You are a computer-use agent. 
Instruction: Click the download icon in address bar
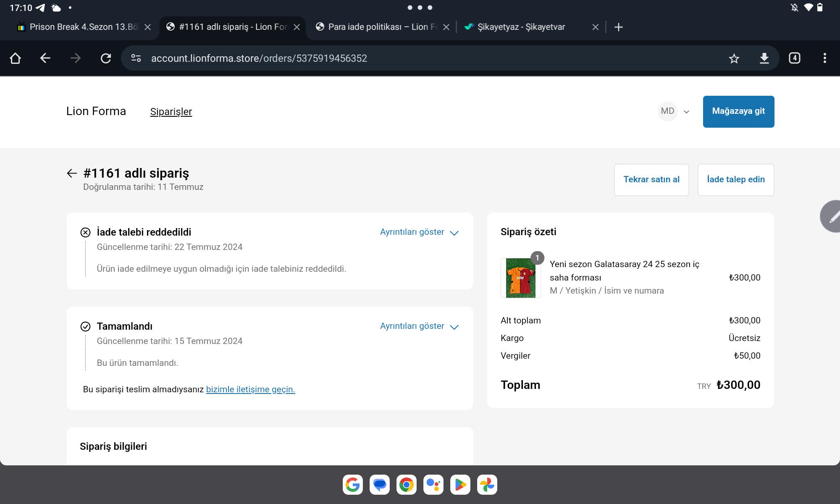click(764, 58)
